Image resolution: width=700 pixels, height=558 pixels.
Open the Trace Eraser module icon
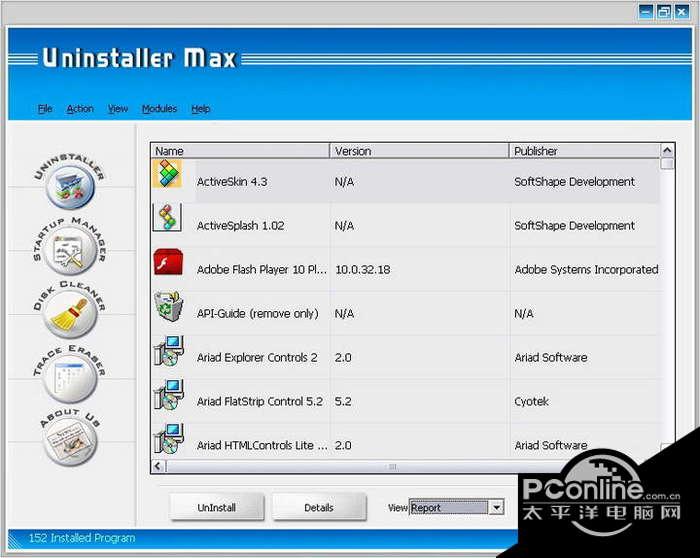[70, 378]
